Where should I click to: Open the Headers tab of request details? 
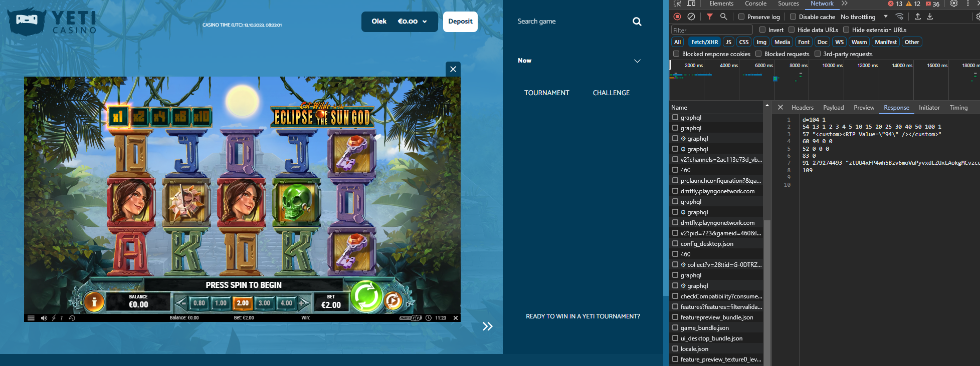(803, 108)
